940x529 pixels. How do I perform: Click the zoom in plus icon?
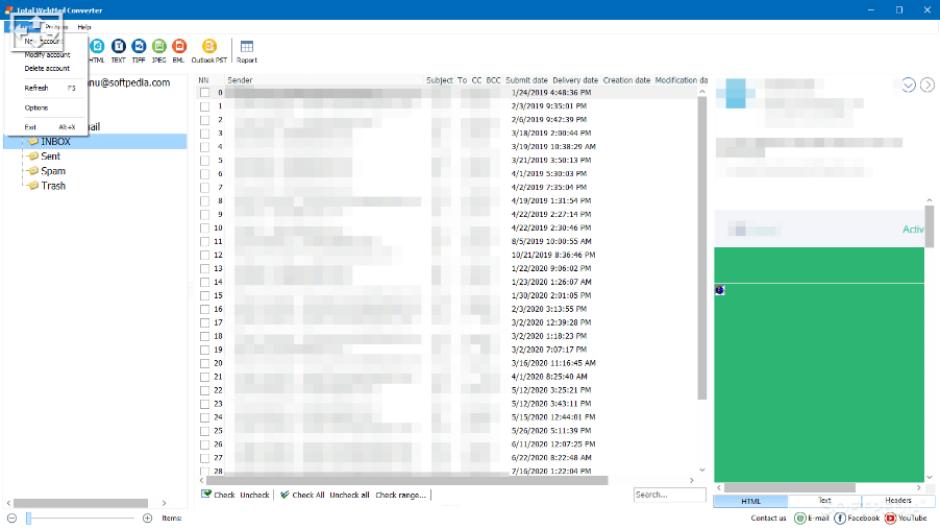click(147, 518)
